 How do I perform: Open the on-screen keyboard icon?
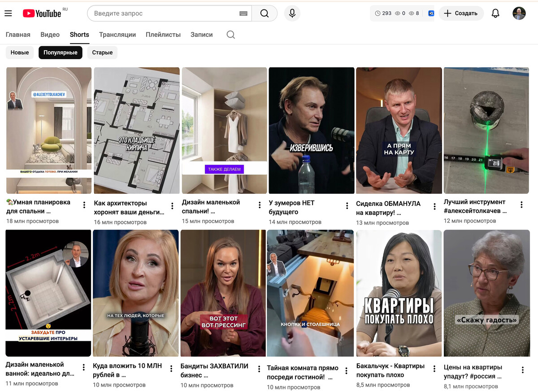[243, 13]
